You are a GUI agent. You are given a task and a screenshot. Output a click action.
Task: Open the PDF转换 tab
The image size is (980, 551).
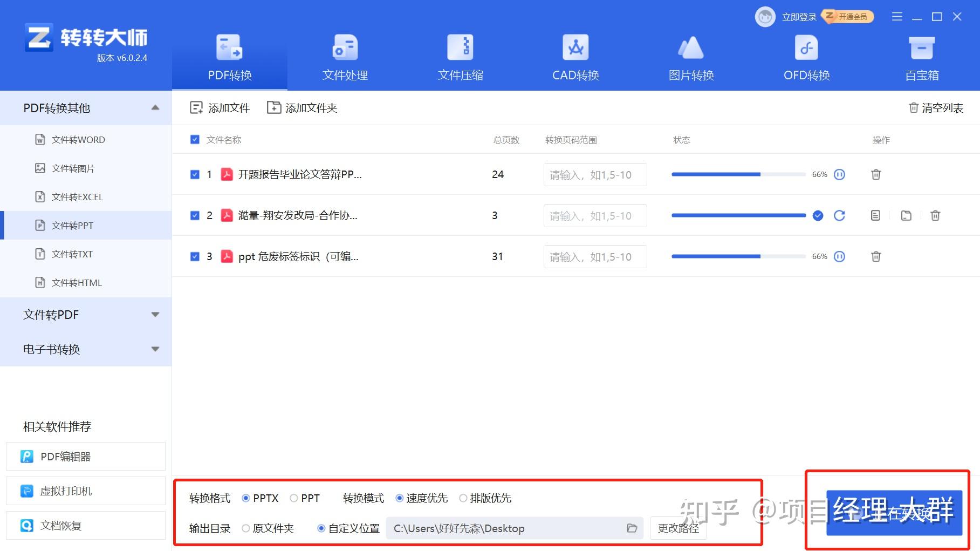[230, 58]
